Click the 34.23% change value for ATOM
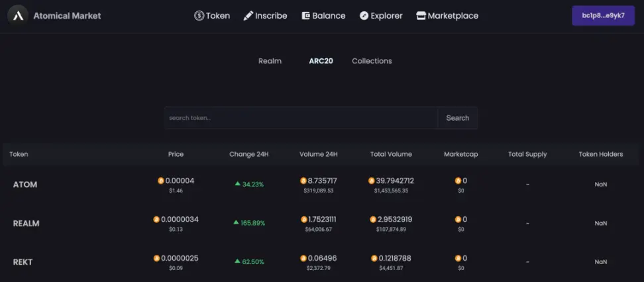This screenshot has width=644, height=282. pyautogui.click(x=253, y=184)
